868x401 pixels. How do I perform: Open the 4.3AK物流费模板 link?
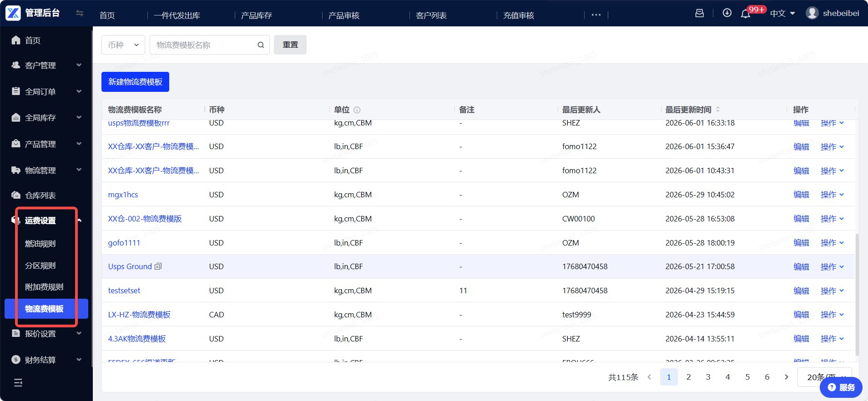137,339
